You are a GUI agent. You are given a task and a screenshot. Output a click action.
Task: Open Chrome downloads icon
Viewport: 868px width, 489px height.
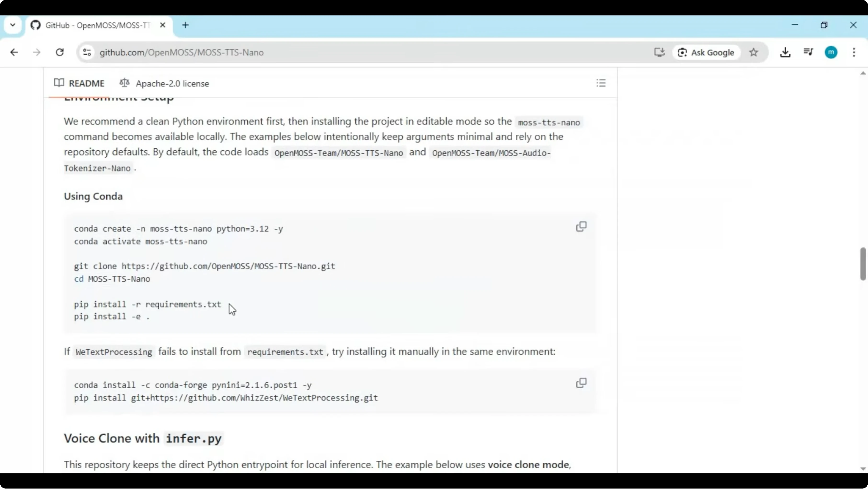tap(785, 52)
